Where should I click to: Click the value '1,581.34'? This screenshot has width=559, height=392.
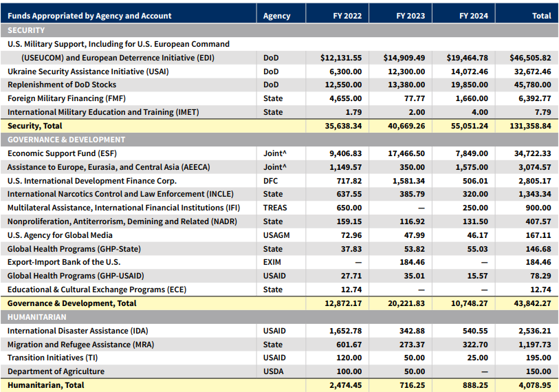click(x=408, y=181)
